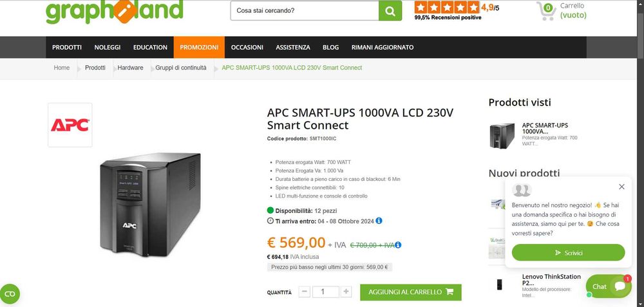Viewport: 644px width, 307px height.
Task: Click the delivery date info icon
Action: point(379,221)
